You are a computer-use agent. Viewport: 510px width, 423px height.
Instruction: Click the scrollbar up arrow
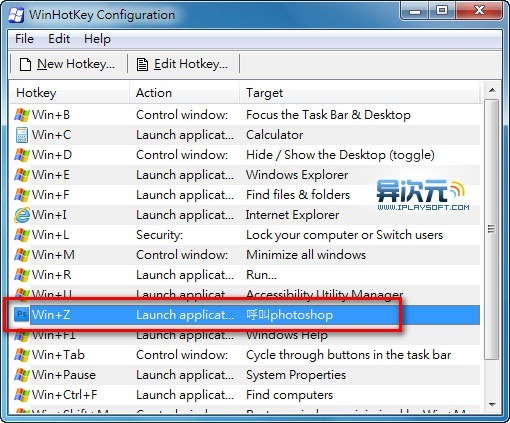(x=492, y=90)
